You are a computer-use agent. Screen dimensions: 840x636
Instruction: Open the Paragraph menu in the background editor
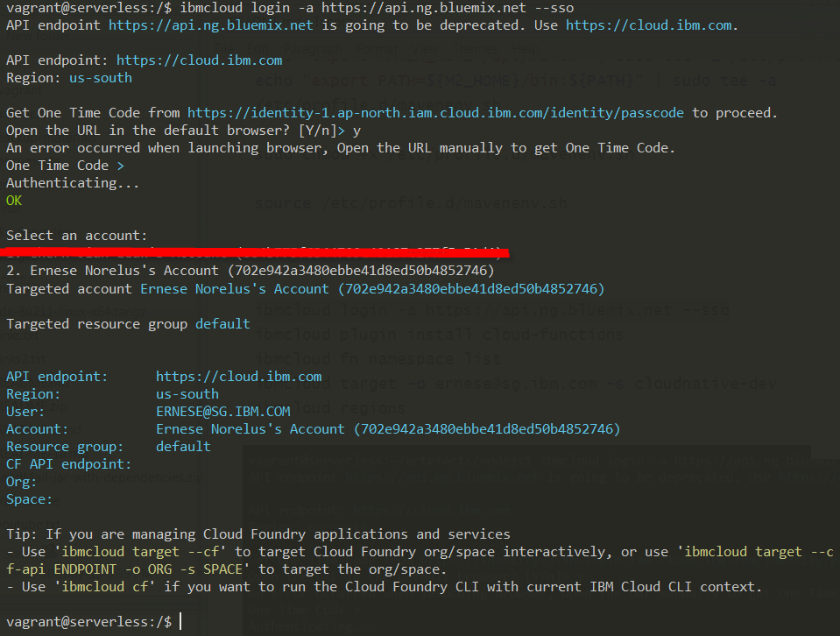[313, 49]
